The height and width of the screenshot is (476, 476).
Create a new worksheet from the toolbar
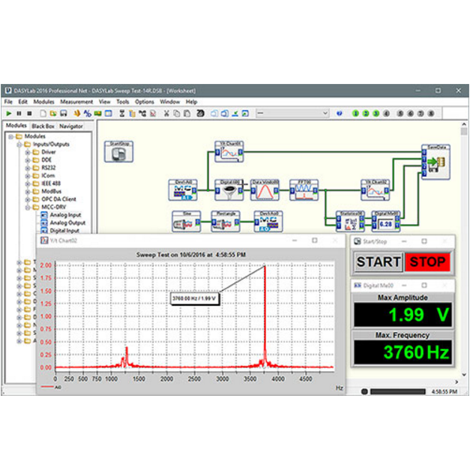pyautogui.click(x=43, y=113)
